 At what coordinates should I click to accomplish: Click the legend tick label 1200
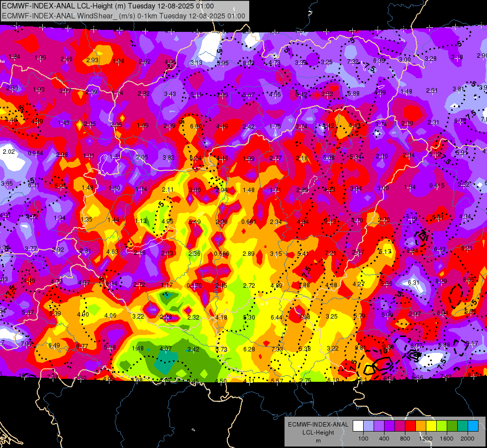(426, 439)
